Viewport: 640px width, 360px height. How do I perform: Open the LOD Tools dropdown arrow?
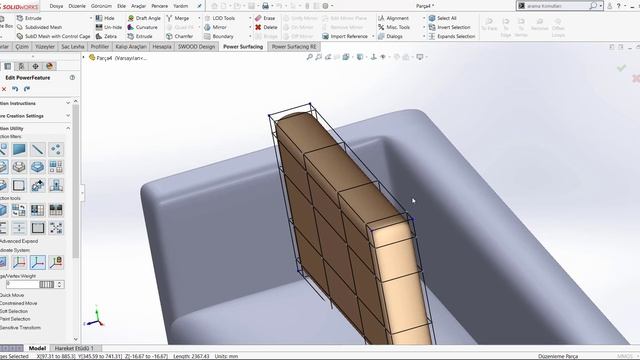click(250, 18)
